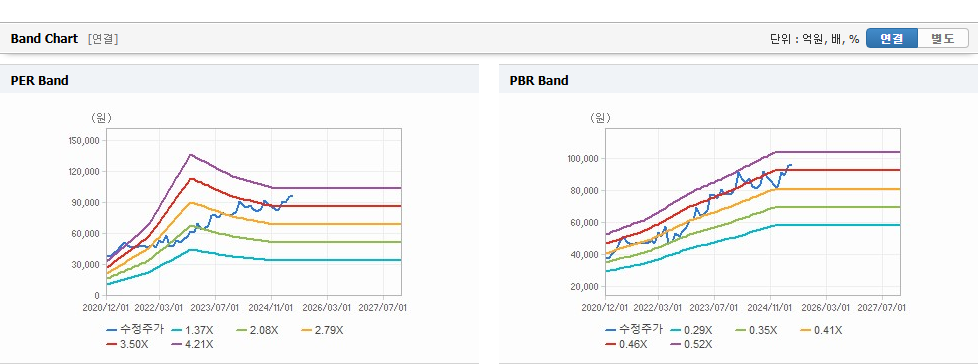Toggle the 4.21X legend entry
This screenshot has height=364, width=978.
pyautogui.click(x=193, y=344)
